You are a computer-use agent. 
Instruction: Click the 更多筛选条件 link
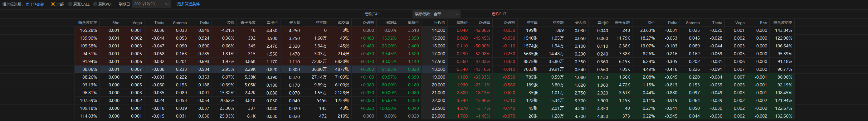click(x=188, y=4)
